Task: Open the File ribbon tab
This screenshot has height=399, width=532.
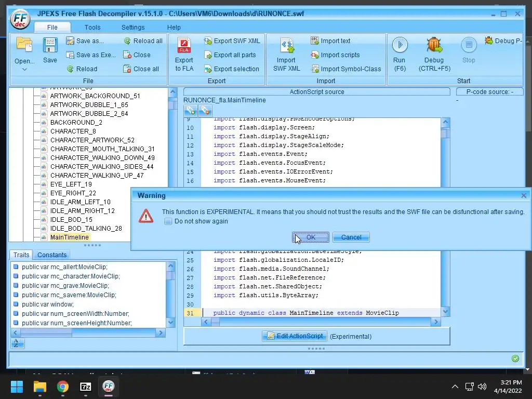Action: click(x=52, y=27)
